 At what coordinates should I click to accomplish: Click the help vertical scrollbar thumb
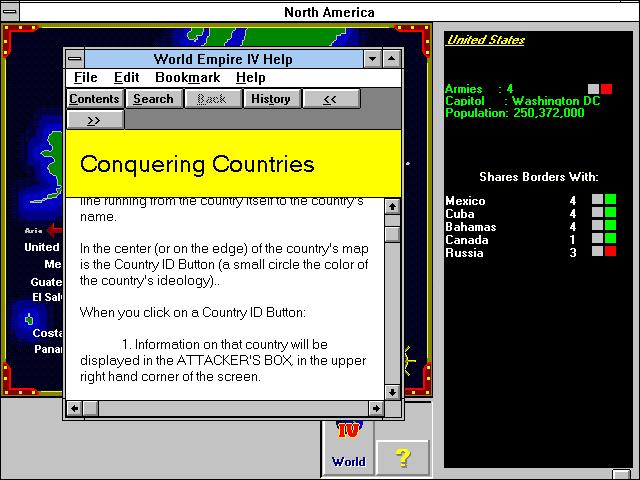[392, 234]
